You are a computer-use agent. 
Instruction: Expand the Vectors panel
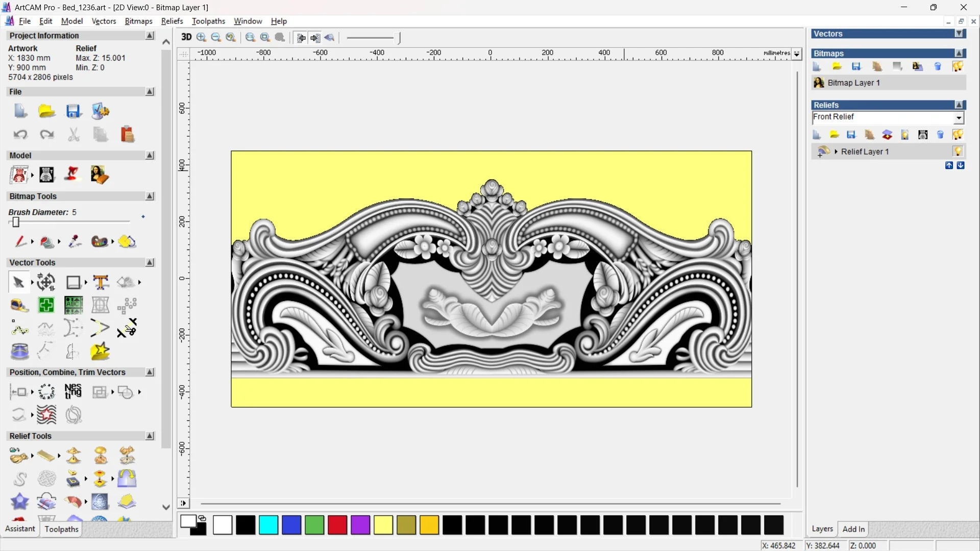tap(960, 34)
